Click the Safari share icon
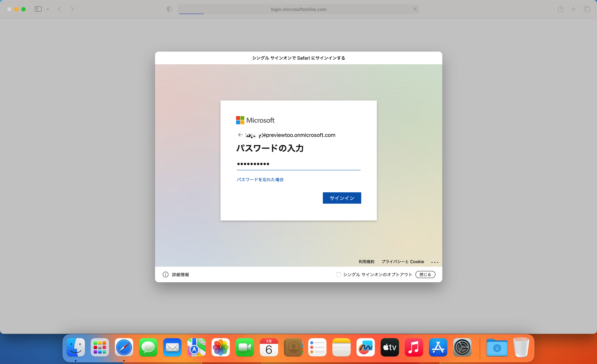 pyautogui.click(x=560, y=9)
